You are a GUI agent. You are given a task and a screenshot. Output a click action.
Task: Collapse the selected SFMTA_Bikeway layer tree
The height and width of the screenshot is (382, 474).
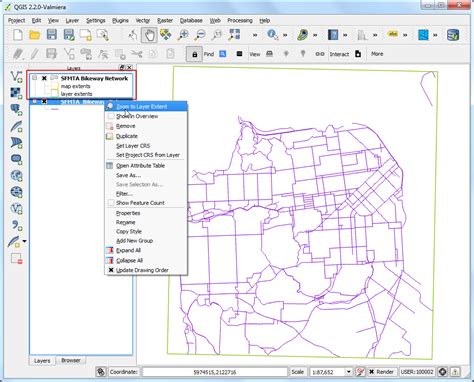coord(34,101)
